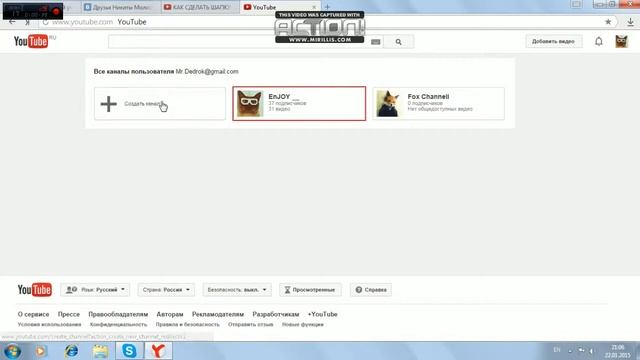Viewport: 640px width, 360px height.
Task: Open browser downloads arrow icon
Action: coord(630,22)
